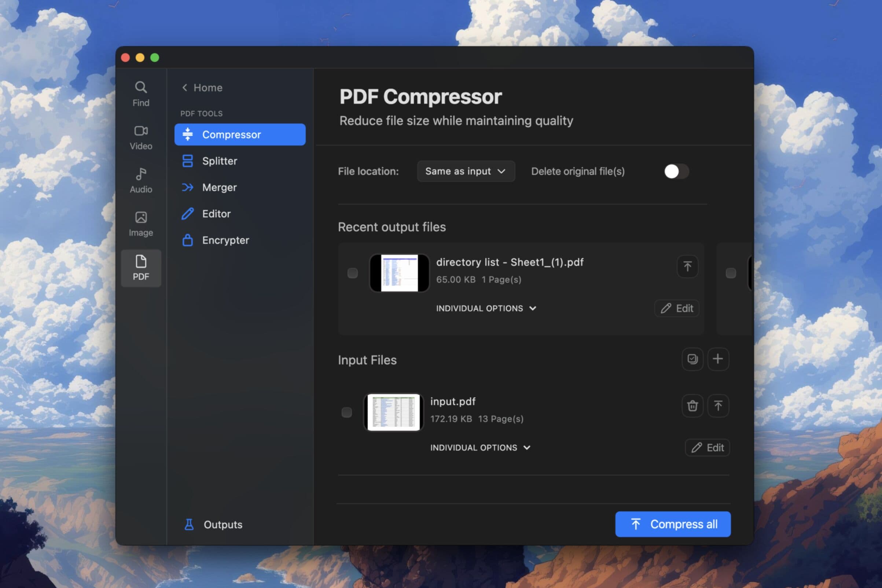Check the input.pdf checkbox
Image resolution: width=882 pixels, height=588 pixels.
pyautogui.click(x=346, y=412)
